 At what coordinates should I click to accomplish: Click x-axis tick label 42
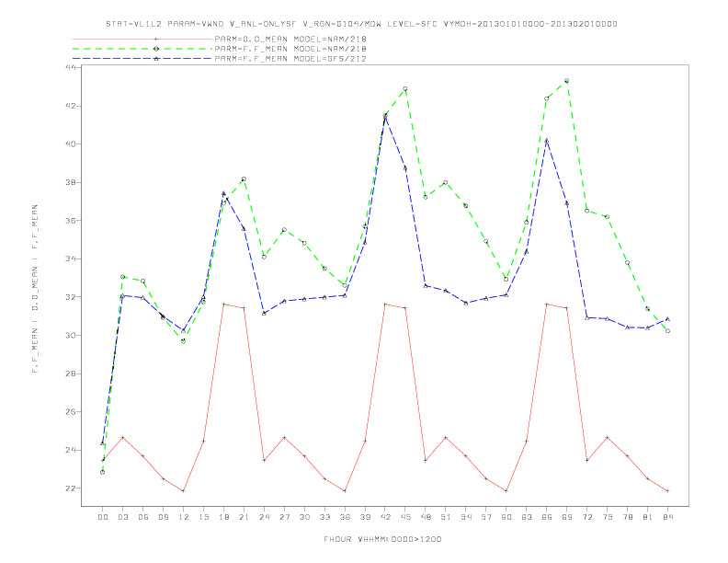click(385, 517)
